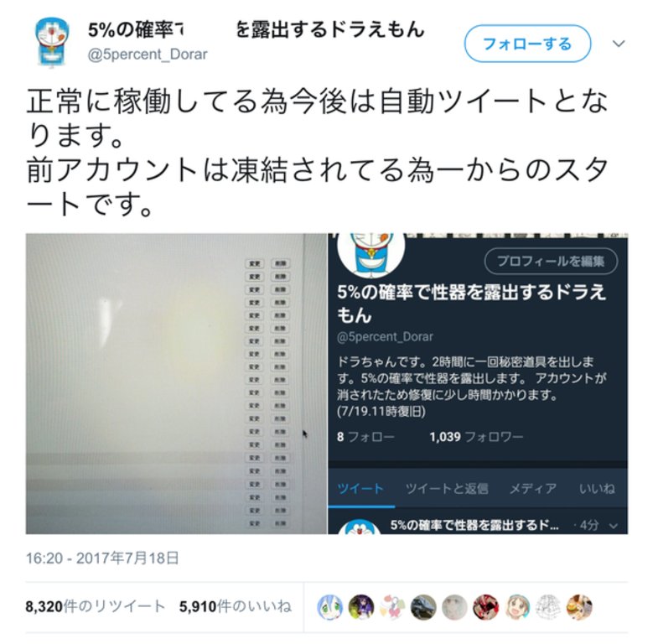
Task: View the 5,910件のいいね likes list
Action: 235,606
